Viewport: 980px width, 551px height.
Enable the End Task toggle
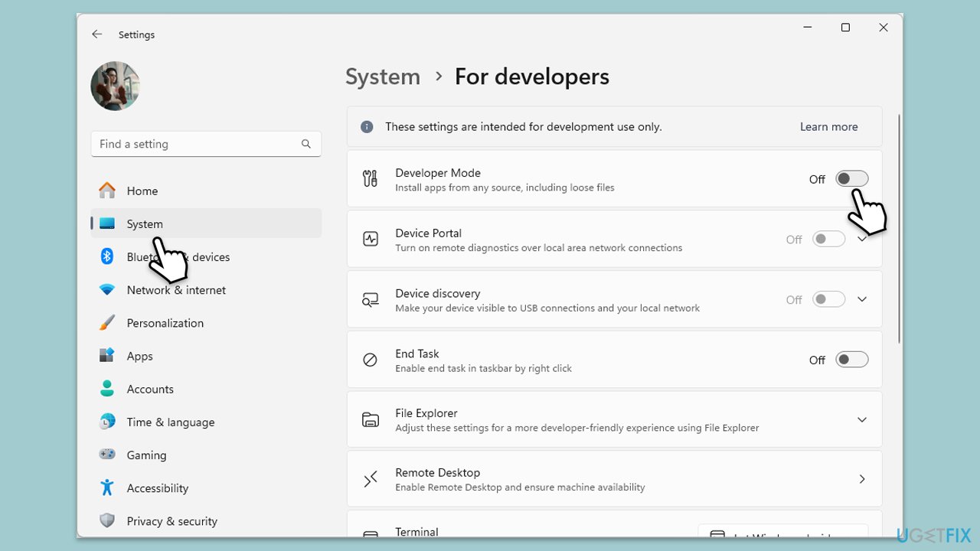click(851, 360)
